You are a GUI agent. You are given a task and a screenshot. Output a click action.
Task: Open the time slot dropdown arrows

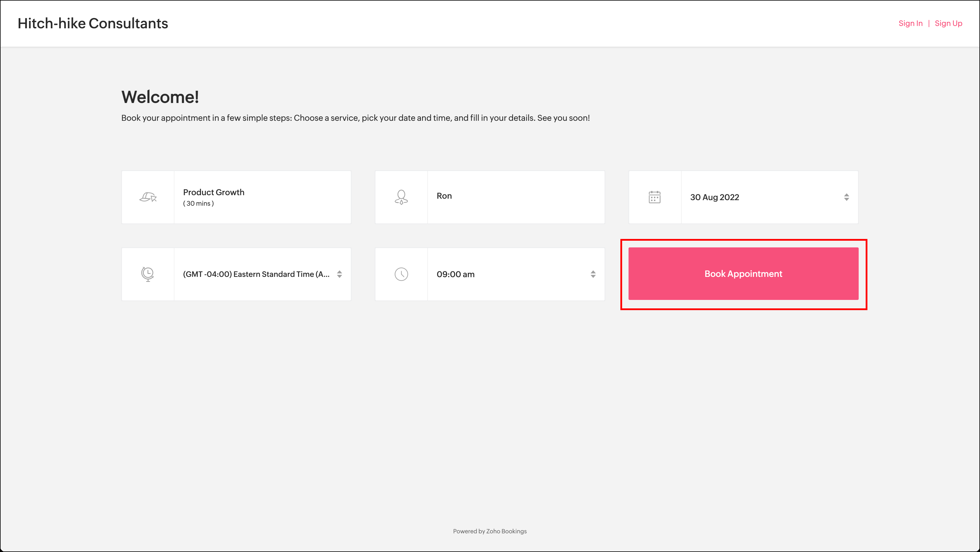coord(593,274)
